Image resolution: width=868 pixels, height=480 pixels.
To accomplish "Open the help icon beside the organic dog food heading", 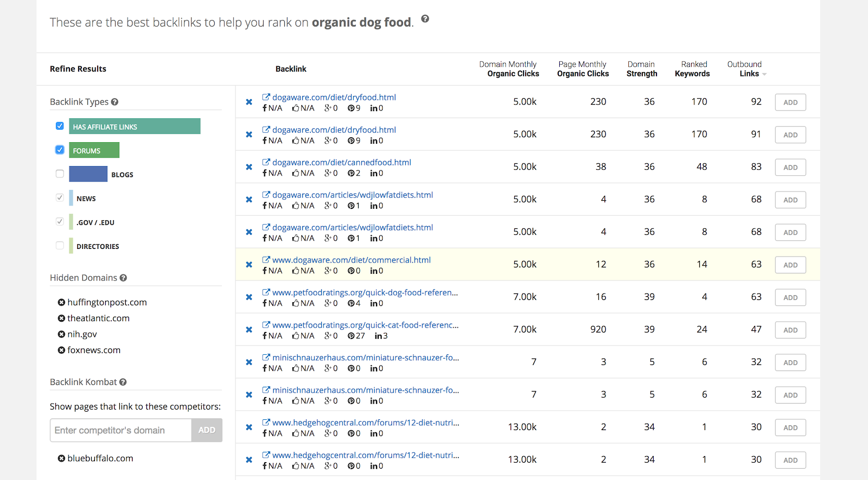I will 425,19.
